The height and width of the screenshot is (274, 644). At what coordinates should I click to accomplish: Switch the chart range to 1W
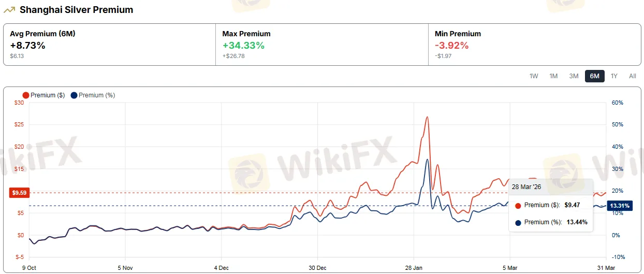point(534,76)
